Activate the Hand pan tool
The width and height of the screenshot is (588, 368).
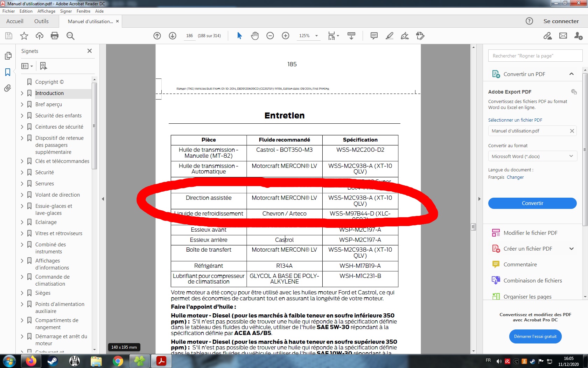pyautogui.click(x=255, y=36)
